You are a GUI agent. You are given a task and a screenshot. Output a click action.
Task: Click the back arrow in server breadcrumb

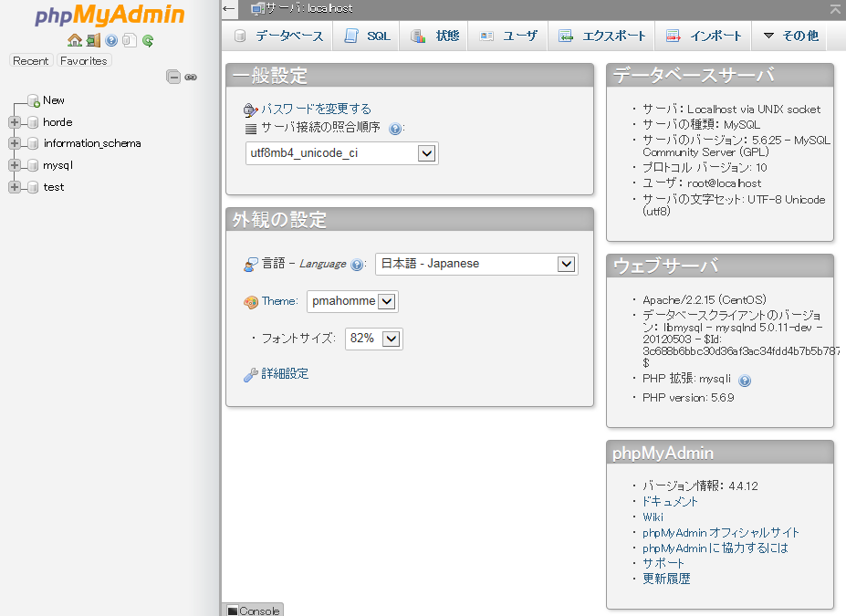click(229, 8)
